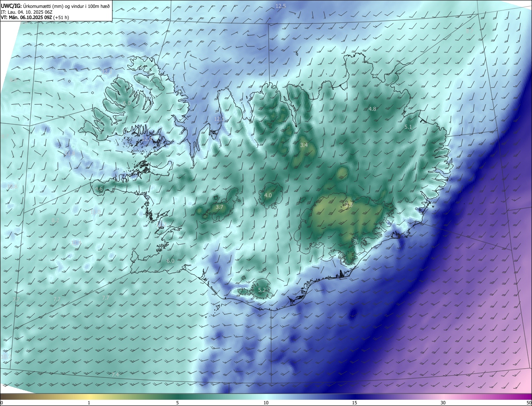Click the '30' tick label on color scale
Image resolution: width=532 pixels, height=406 pixels.
[443, 403]
